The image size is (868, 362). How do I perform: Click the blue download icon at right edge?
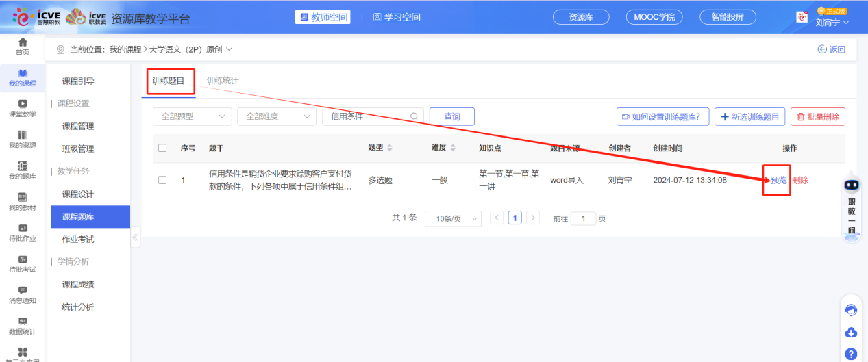(x=851, y=333)
